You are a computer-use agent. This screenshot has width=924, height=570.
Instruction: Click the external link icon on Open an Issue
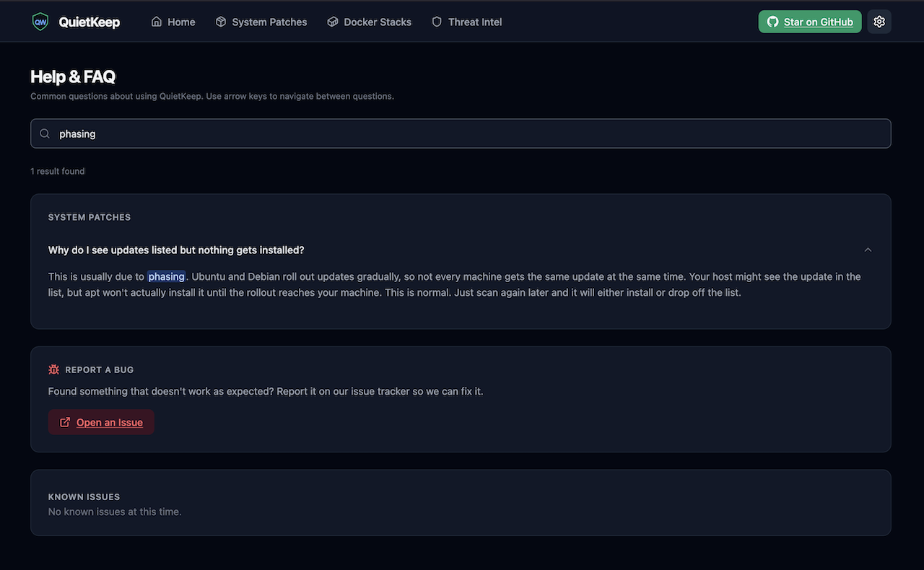click(65, 422)
